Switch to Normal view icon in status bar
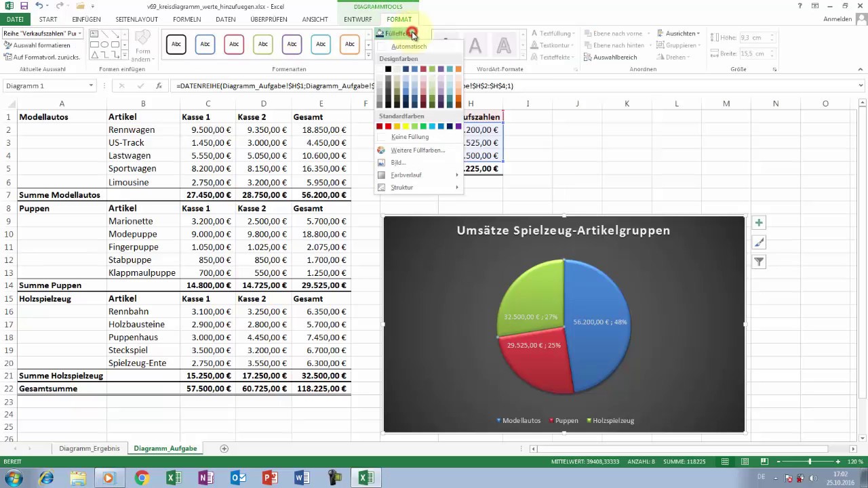The width and height of the screenshot is (868, 488). click(x=725, y=462)
